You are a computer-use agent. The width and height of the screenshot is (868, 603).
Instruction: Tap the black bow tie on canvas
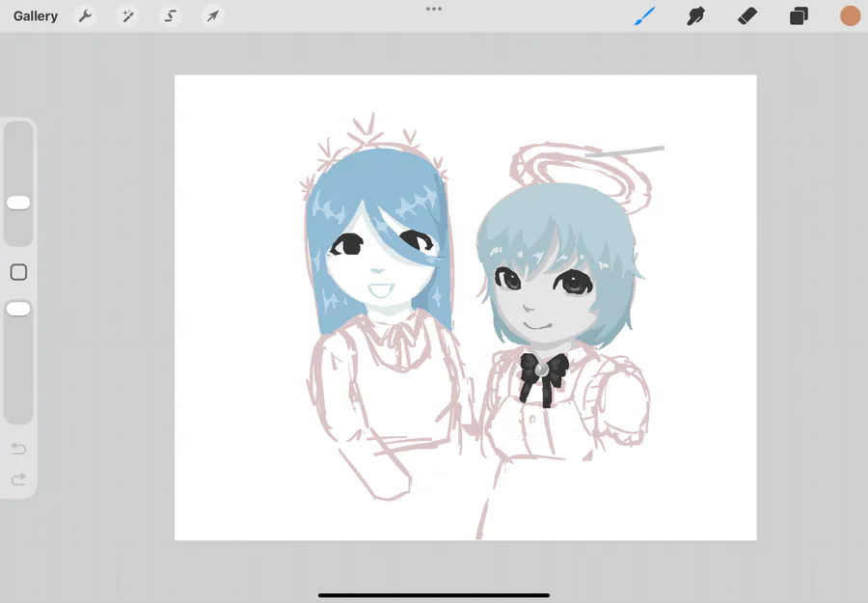point(544,379)
